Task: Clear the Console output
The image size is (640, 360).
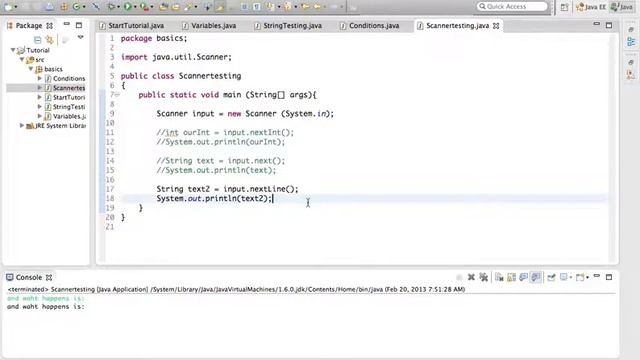Action: [499, 278]
